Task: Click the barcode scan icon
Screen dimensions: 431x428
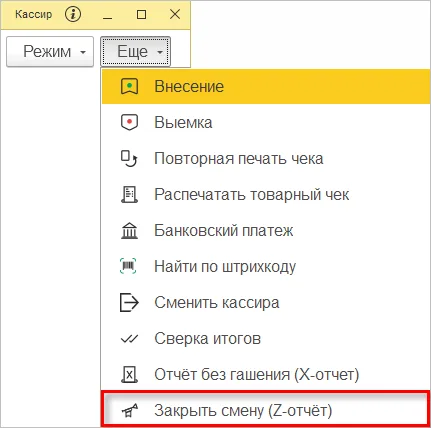Action: pyautogui.click(x=128, y=266)
